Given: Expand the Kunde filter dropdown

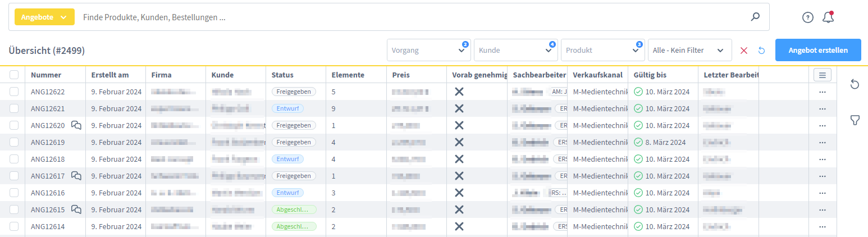Looking at the screenshot, I should [516, 50].
